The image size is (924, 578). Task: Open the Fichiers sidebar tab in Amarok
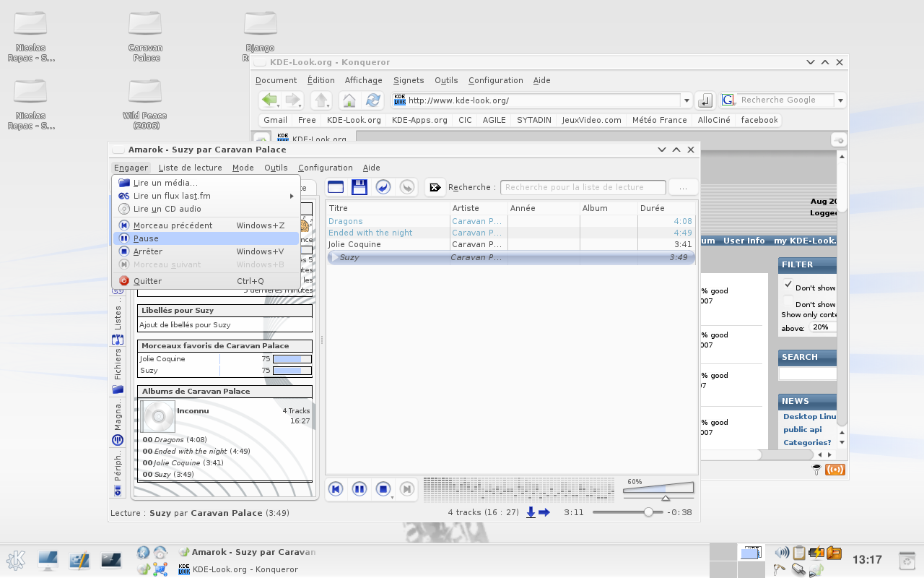118,364
